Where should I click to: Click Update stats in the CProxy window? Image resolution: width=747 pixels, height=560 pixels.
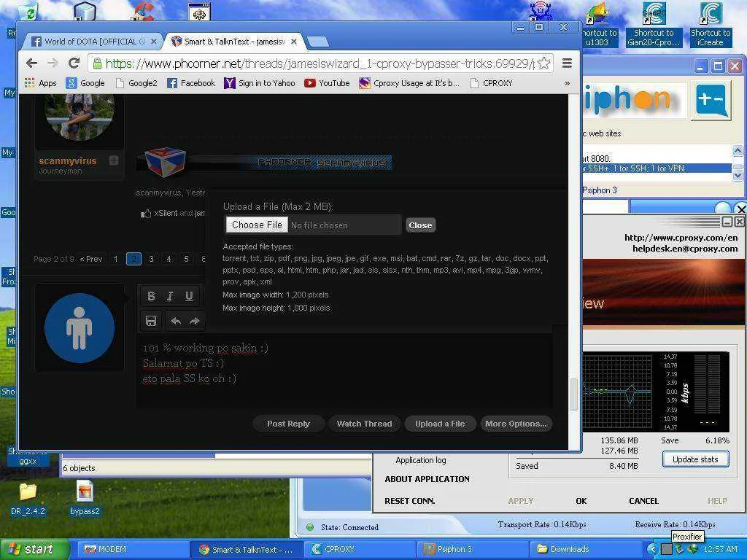(695, 459)
